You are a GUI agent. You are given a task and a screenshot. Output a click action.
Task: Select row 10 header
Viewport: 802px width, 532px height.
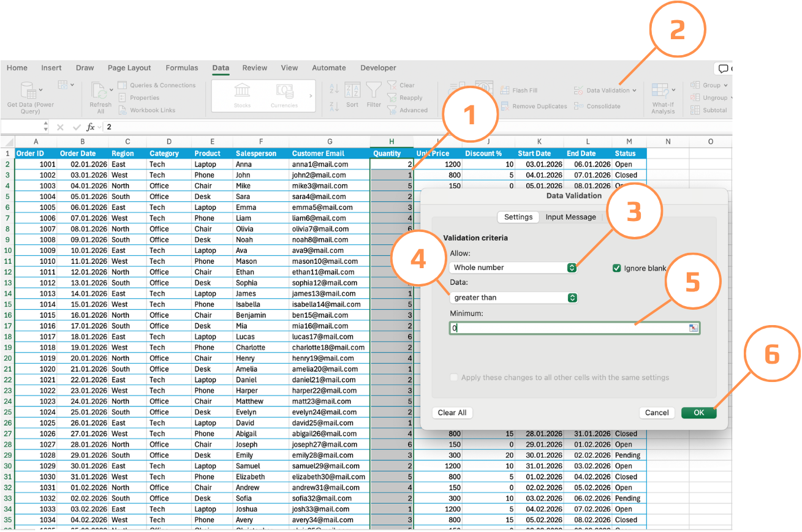[x=7, y=250]
